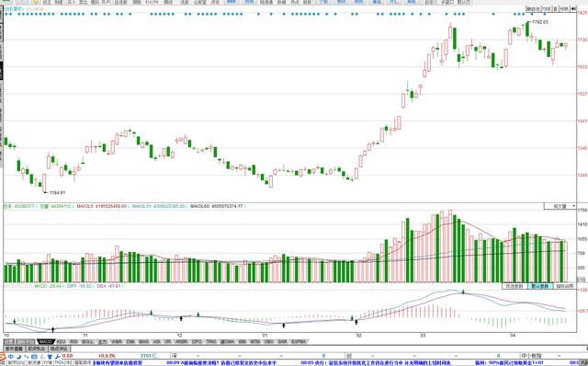Open the BOLL indicator tab
The image size is (588, 366).
87,341
